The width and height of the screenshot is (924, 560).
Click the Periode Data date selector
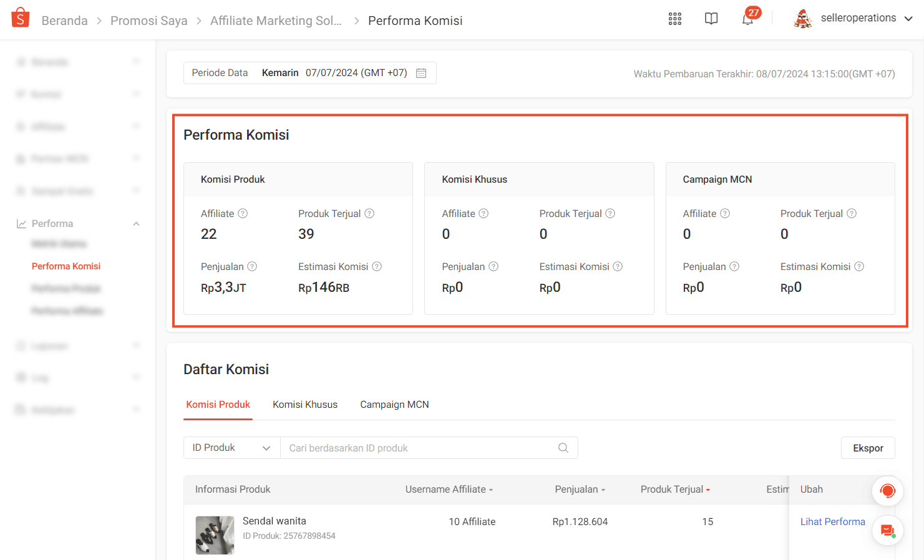[x=310, y=73]
